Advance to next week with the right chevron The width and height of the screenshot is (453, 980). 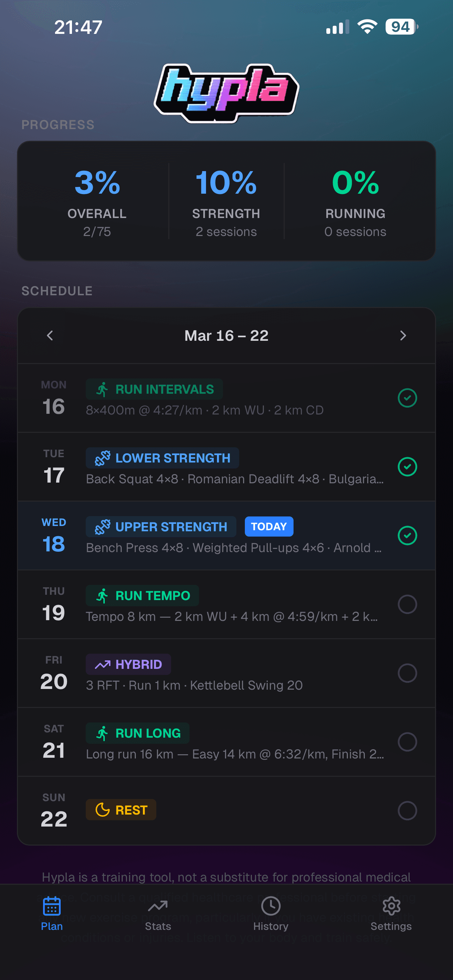click(403, 335)
